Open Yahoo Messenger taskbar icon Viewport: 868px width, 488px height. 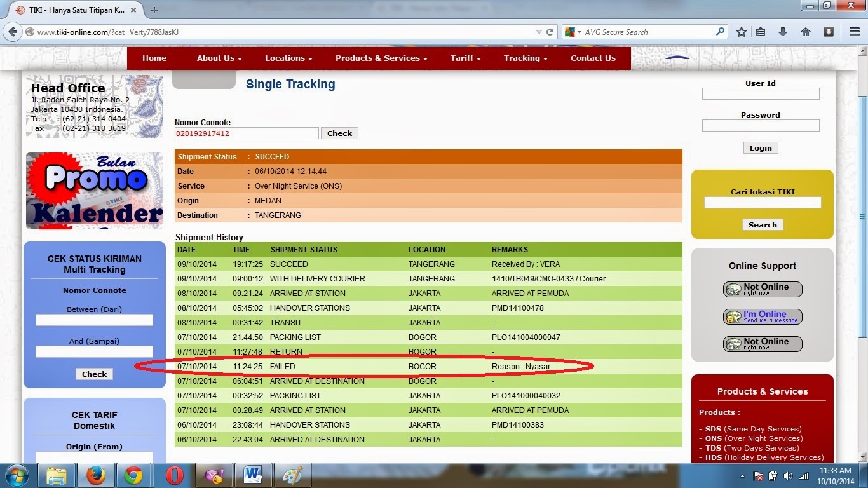[214, 475]
